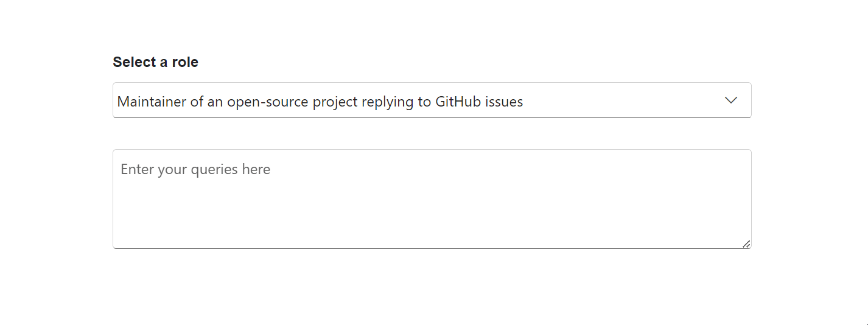
Task: Select the currently shown role text
Action: pyautogui.click(x=320, y=102)
